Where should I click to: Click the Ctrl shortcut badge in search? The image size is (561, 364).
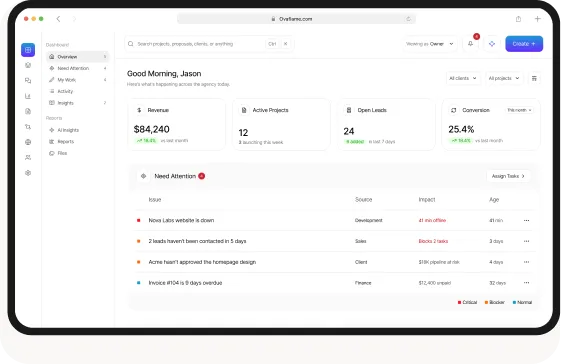click(x=272, y=44)
